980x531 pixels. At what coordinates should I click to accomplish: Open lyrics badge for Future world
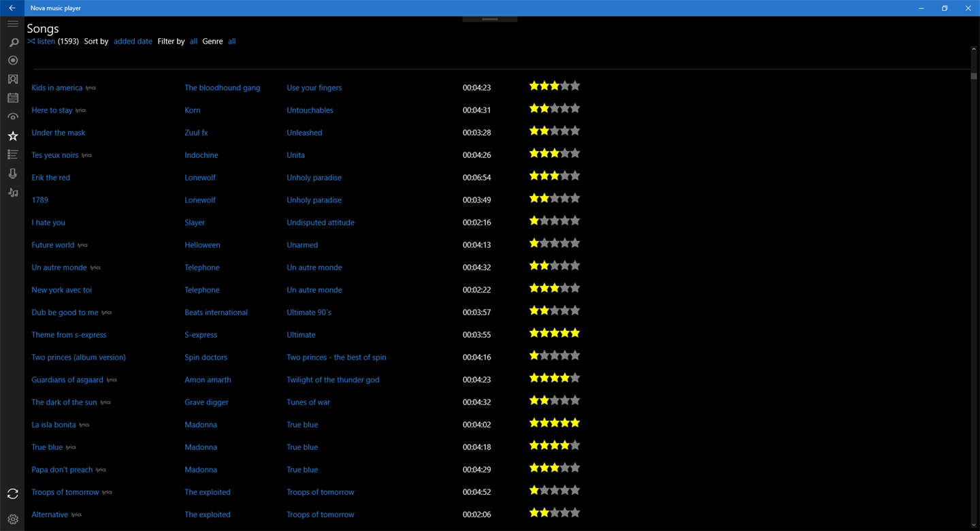click(x=82, y=245)
